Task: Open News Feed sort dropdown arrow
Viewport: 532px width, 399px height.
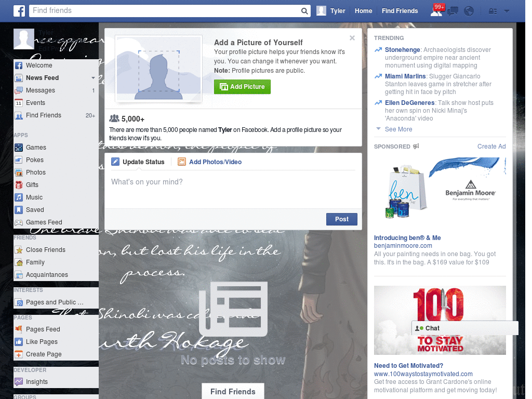Action: click(x=93, y=78)
